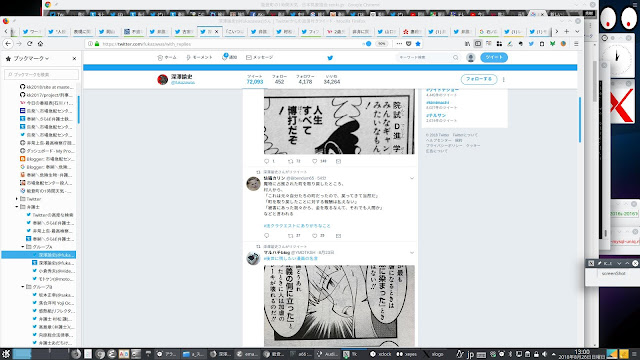
Task: Open the list all tabs dropdown
Action: (577, 31)
